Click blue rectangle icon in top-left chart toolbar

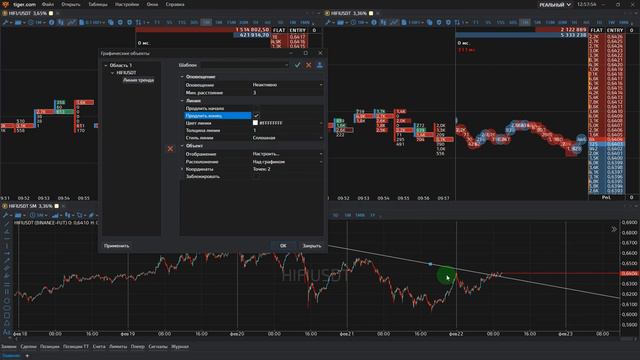pos(18,22)
